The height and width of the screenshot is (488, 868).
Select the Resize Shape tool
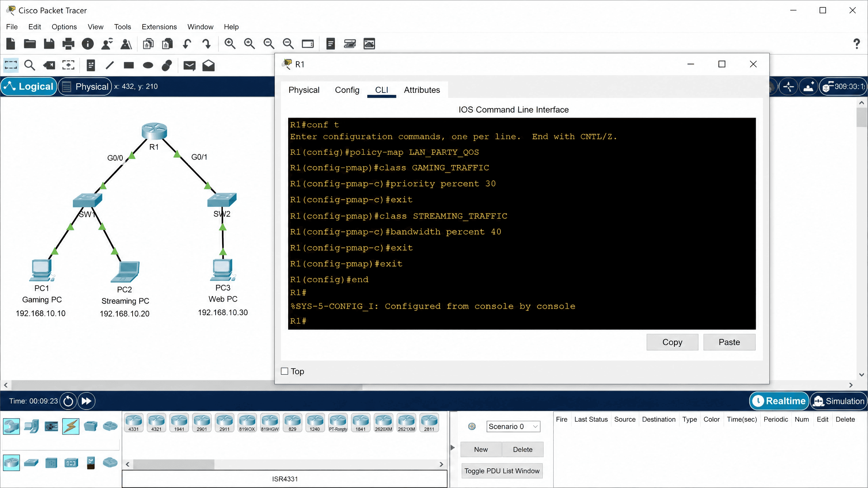[x=68, y=65]
